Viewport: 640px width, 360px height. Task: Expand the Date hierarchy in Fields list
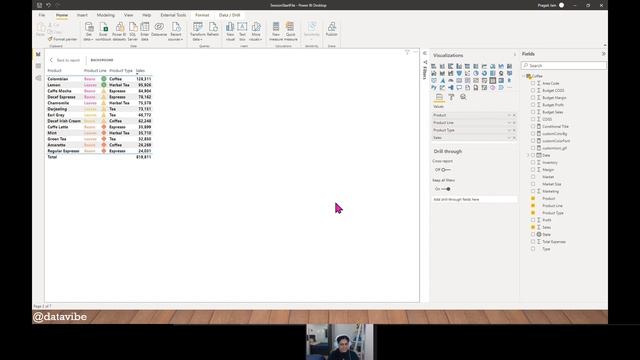tap(528, 156)
